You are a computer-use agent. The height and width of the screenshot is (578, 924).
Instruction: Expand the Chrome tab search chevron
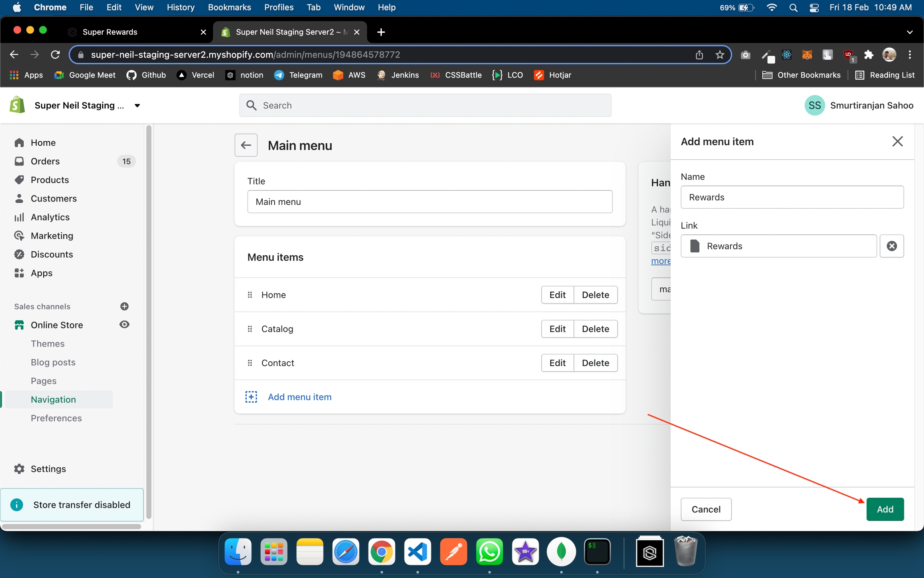coord(910,32)
